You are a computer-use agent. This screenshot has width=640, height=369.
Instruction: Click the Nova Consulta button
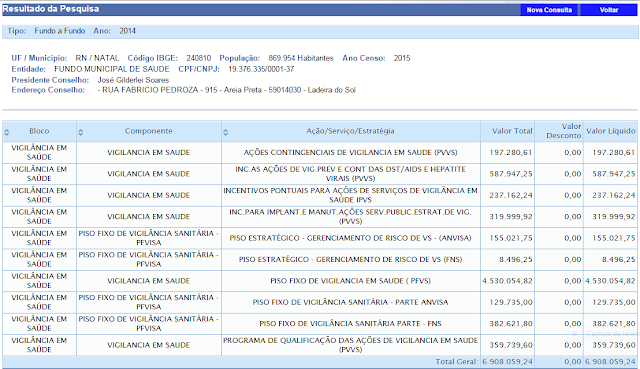click(x=549, y=10)
